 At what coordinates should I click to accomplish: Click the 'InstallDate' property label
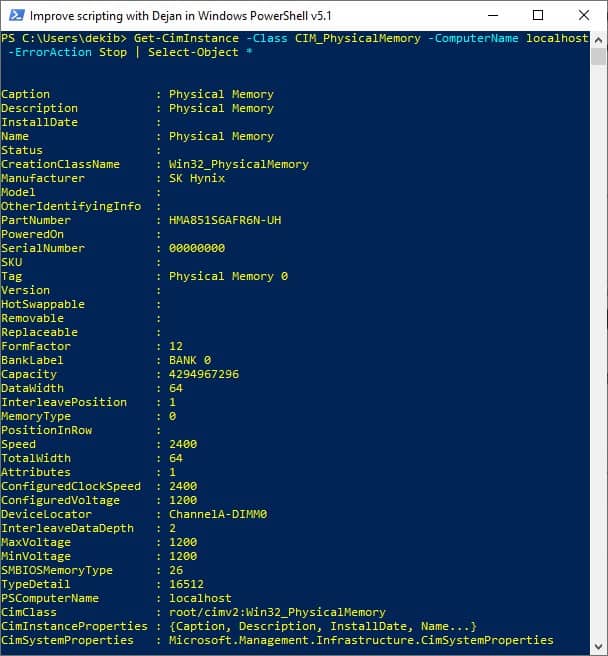(x=39, y=122)
